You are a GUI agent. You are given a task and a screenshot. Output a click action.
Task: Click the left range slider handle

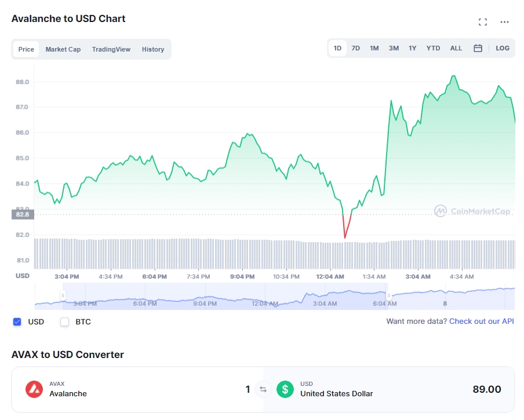click(x=63, y=296)
